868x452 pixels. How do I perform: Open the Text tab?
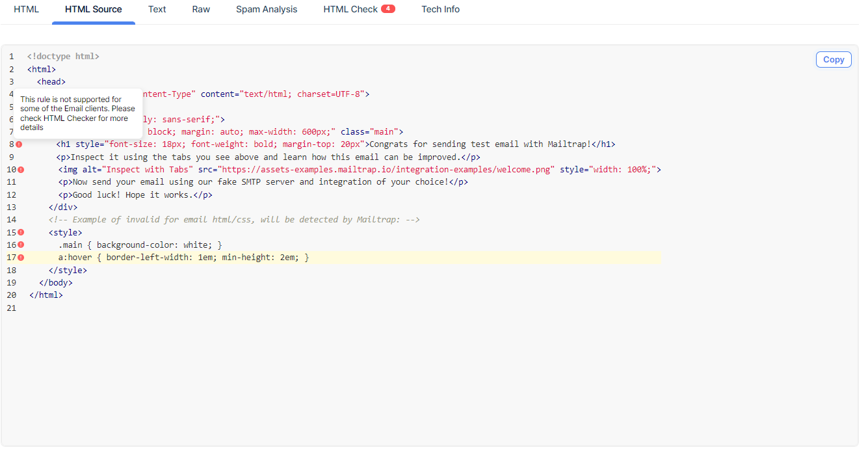pyautogui.click(x=157, y=10)
